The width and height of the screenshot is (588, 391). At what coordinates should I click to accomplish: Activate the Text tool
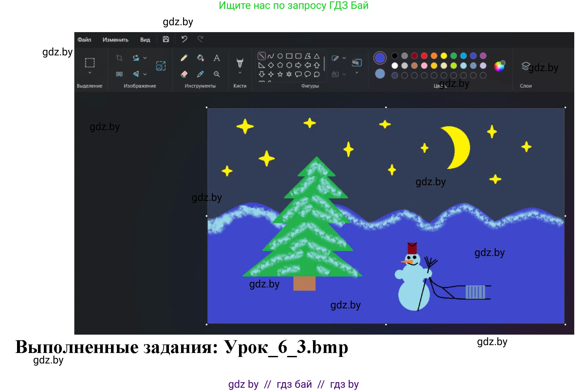pos(217,58)
